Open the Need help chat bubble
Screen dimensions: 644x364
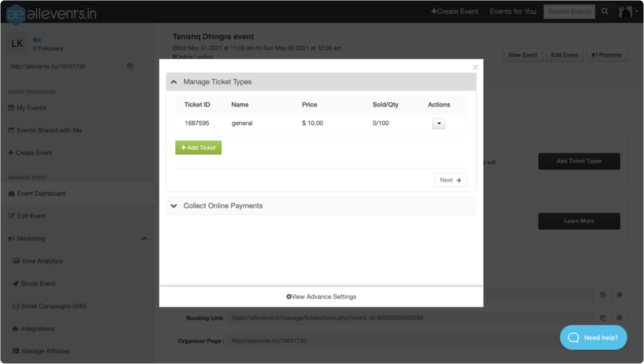pos(593,337)
